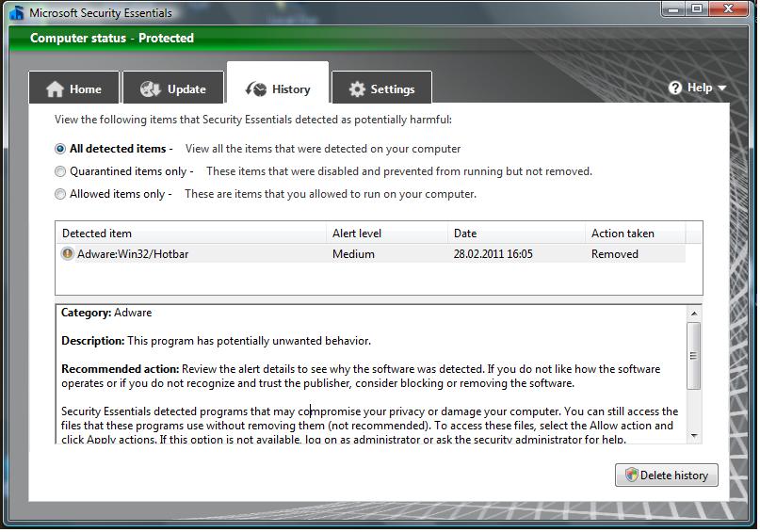
Task: Switch to the Home tab
Action: pyautogui.click(x=73, y=88)
